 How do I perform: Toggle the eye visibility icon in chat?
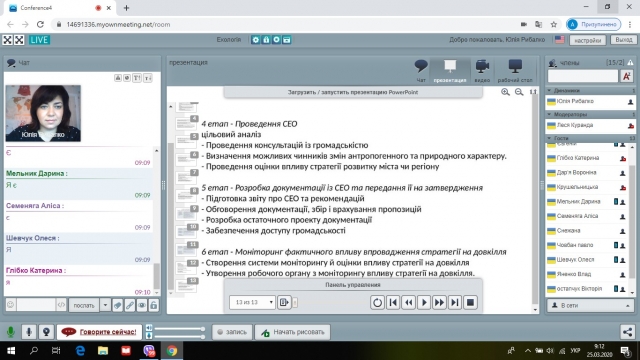coord(142,305)
